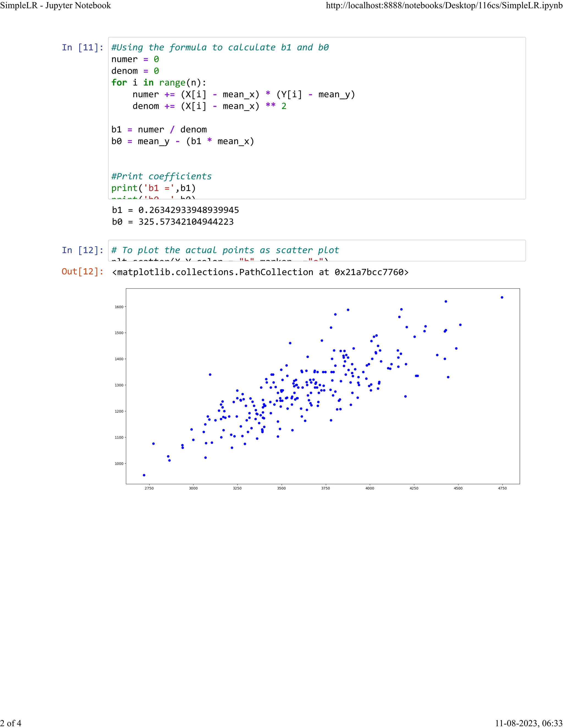Click the '# To plot the actual points' comment
This screenshot has width=563, height=728.
[x=225, y=250]
